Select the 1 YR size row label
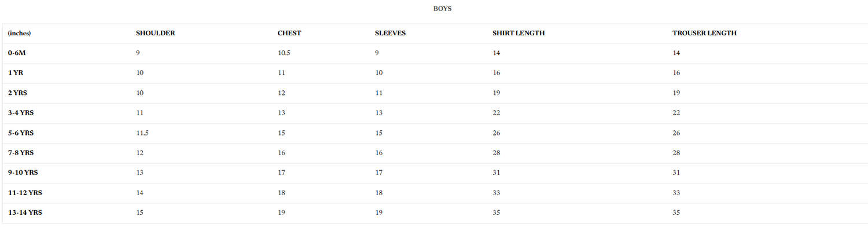The height and width of the screenshot is (227, 868). coord(16,73)
